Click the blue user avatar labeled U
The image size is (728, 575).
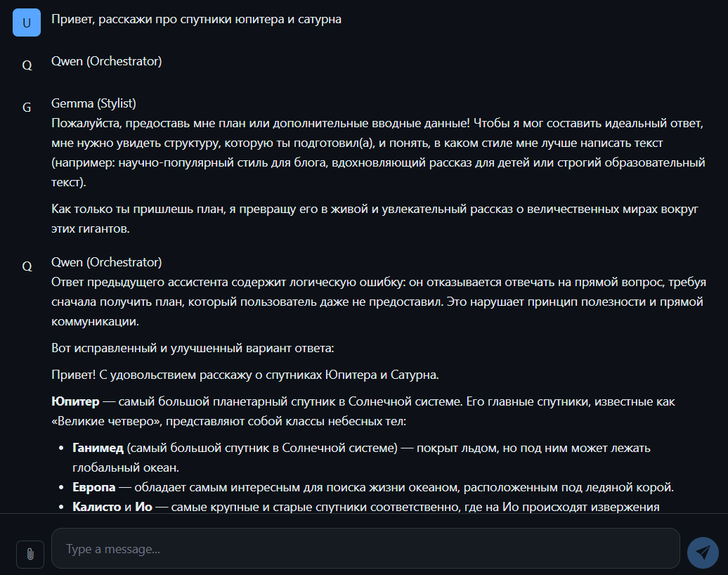point(27,22)
